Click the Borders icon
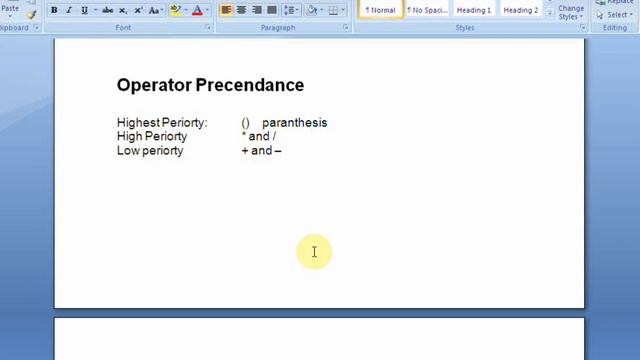The image size is (640, 360). (333, 10)
